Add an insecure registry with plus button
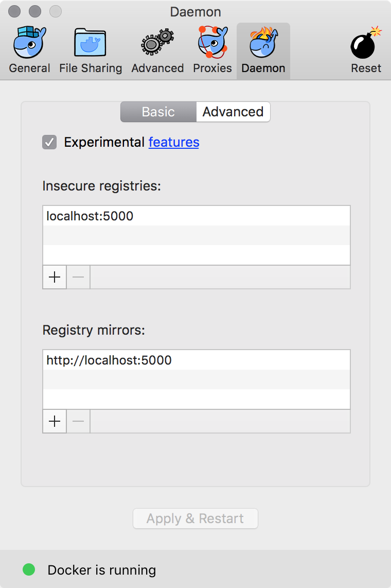 click(x=55, y=278)
